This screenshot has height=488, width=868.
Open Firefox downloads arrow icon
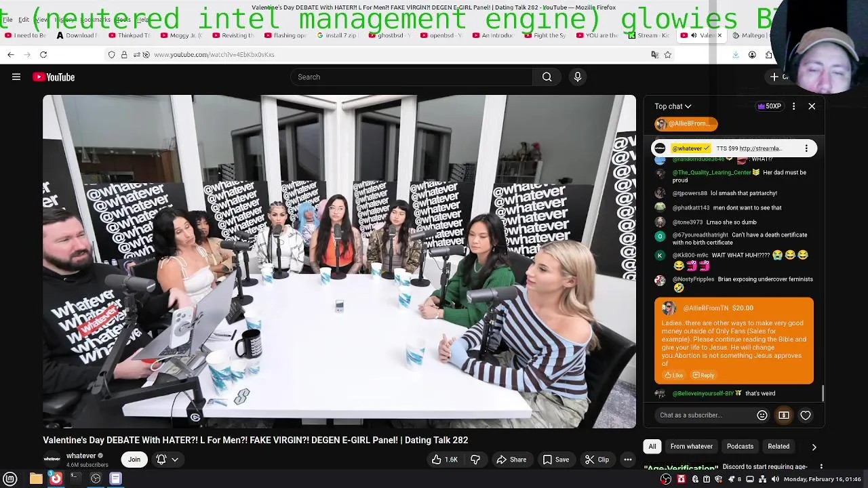(x=736, y=54)
